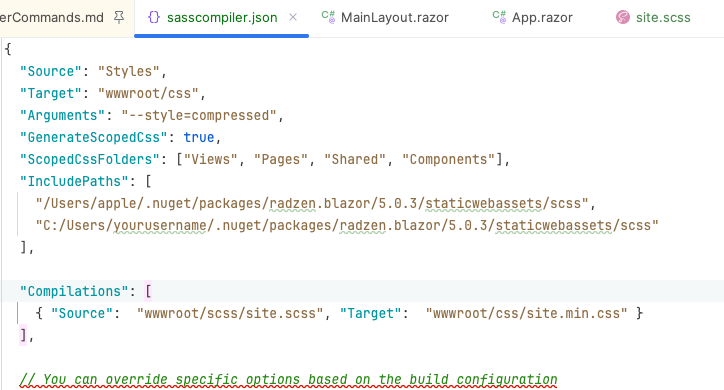
Task: Click the "Arguments" key
Action: [62, 115]
